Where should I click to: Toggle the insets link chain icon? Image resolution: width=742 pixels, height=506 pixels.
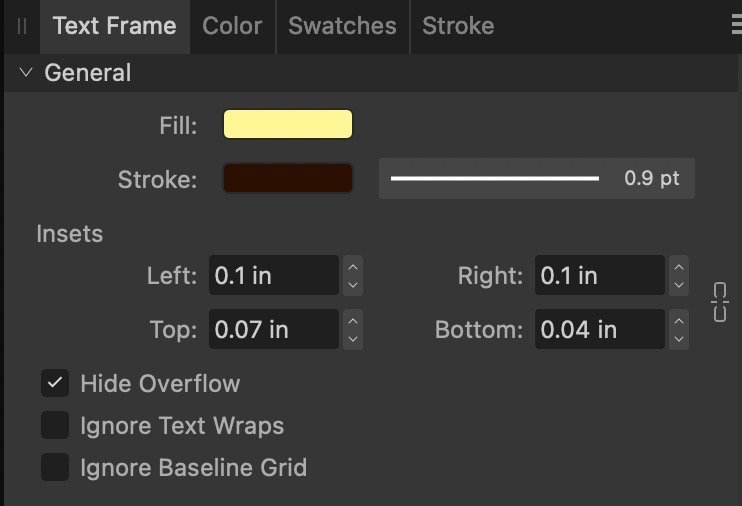tap(719, 302)
